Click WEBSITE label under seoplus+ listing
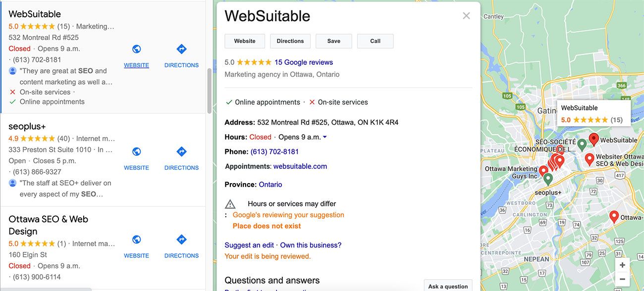 click(x=136, y=168)
